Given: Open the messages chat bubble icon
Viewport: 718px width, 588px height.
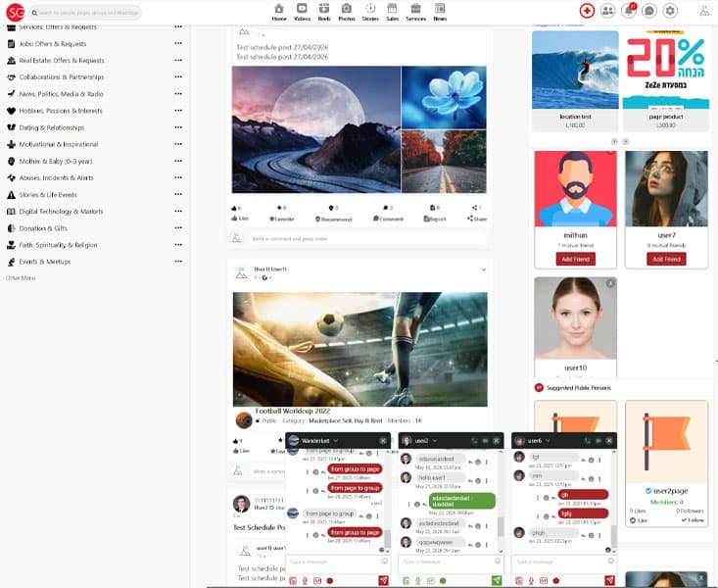Looking at the screenshot, I should 649,11.
